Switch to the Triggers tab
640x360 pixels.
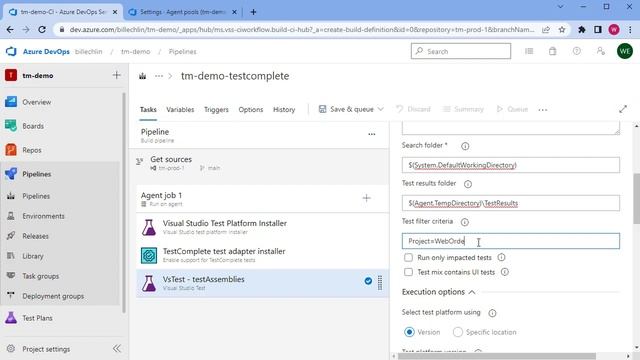pyautogui.click(x=216, y=109)
